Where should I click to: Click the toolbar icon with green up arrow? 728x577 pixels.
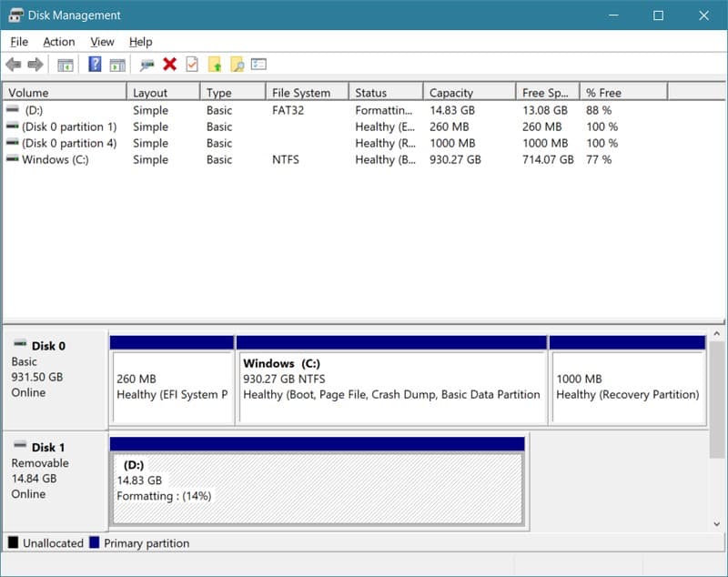[215, 65]
